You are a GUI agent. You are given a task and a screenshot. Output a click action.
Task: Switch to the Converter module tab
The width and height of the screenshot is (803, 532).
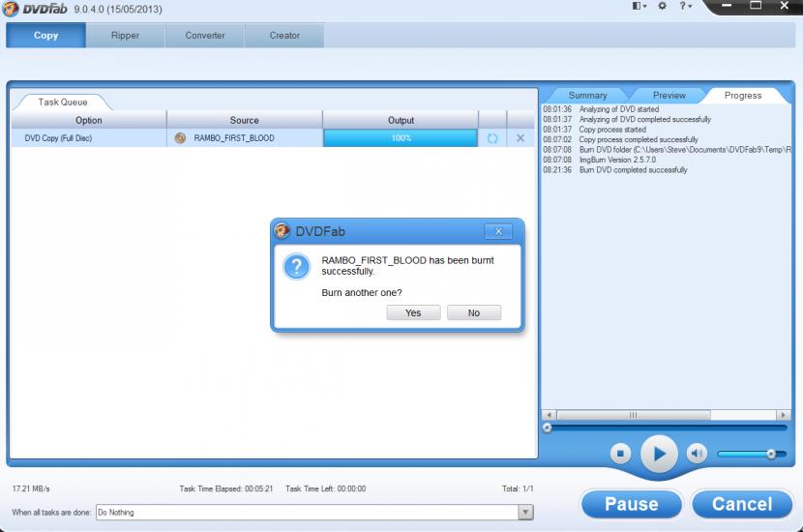[205, 36]
